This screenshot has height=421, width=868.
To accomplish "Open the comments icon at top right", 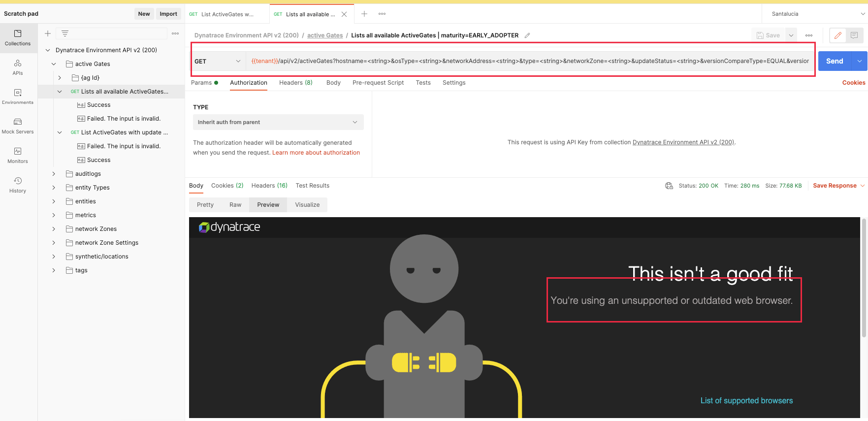I will tap(854, 35).
